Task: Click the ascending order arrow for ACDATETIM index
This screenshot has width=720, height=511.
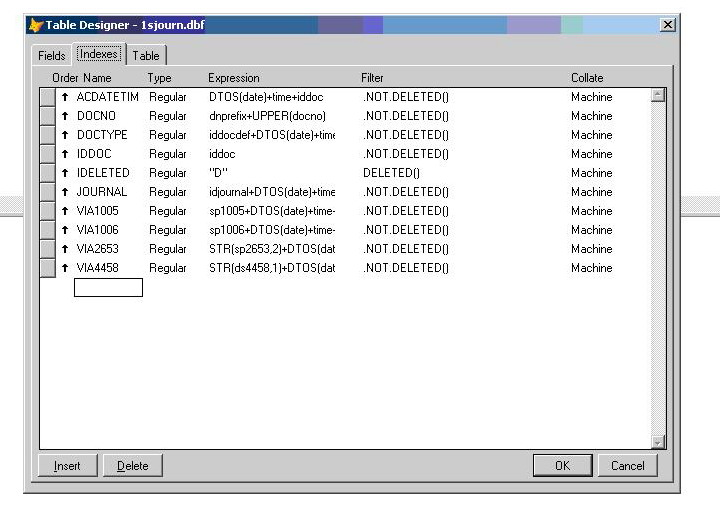Action: tap(65, 97)
